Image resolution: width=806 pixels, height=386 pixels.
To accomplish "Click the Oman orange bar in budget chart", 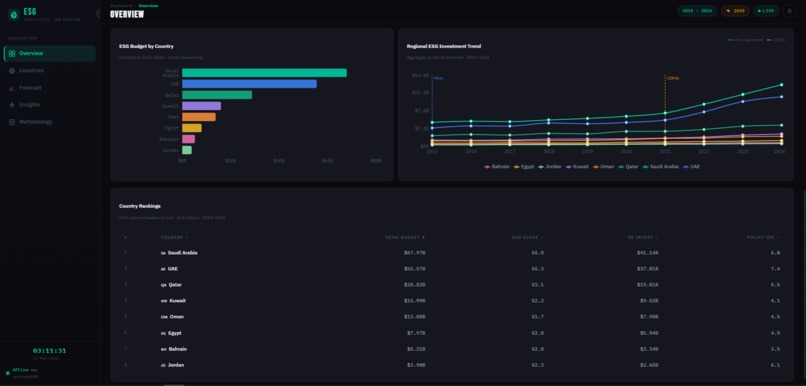I will tap(199, 117).
